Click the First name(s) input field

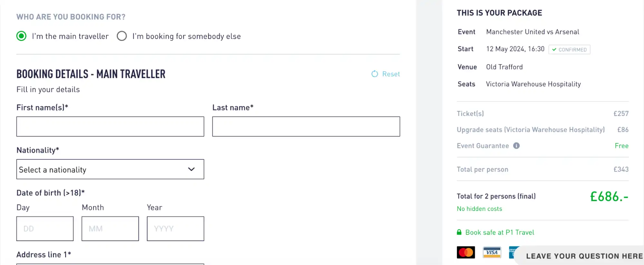coord(110,126)
